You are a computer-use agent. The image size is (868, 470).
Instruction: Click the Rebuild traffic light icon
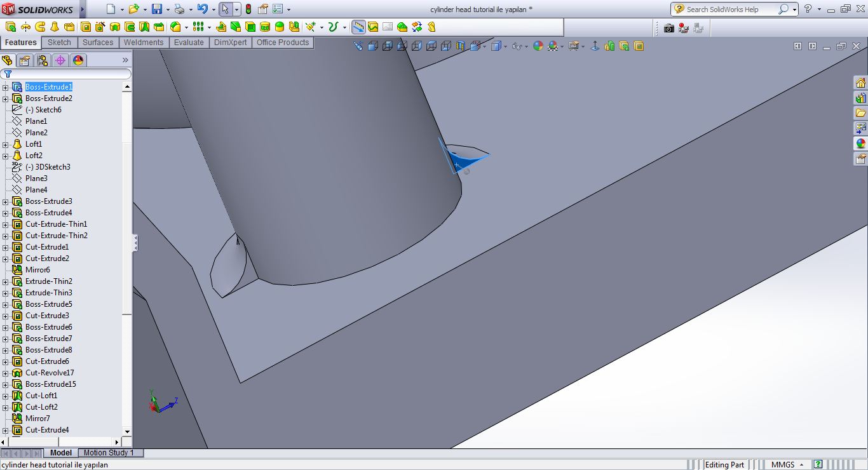click(248, 10)
